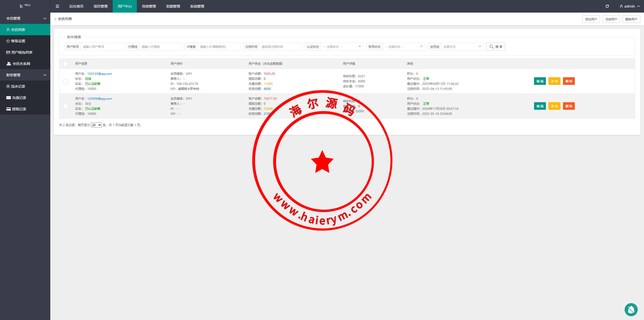Click 删除 button for 123123@qq.com row

point(569,81)
